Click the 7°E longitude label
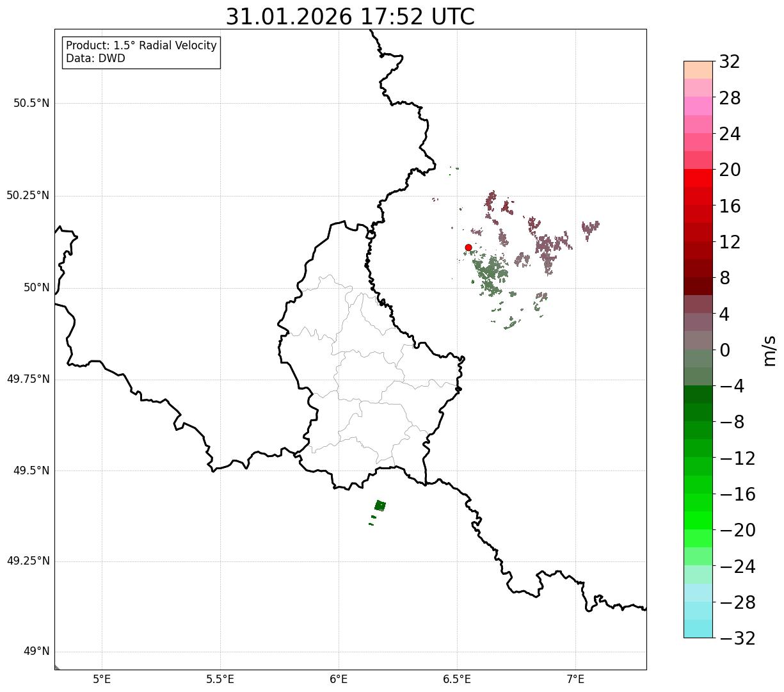 click(x=576, y=679)
